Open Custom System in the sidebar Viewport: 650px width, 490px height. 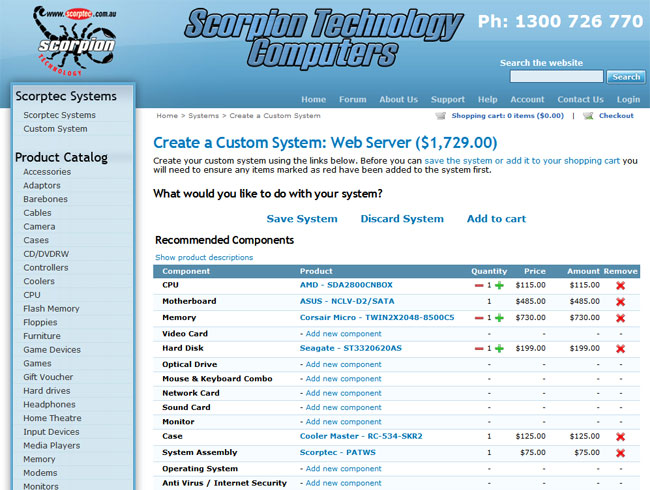point(55,129)
